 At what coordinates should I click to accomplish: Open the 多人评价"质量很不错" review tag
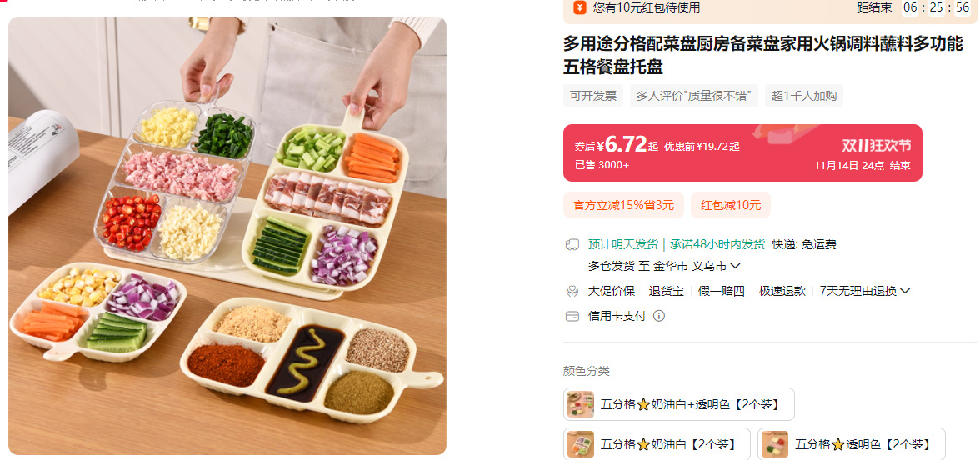coord(693,96)
